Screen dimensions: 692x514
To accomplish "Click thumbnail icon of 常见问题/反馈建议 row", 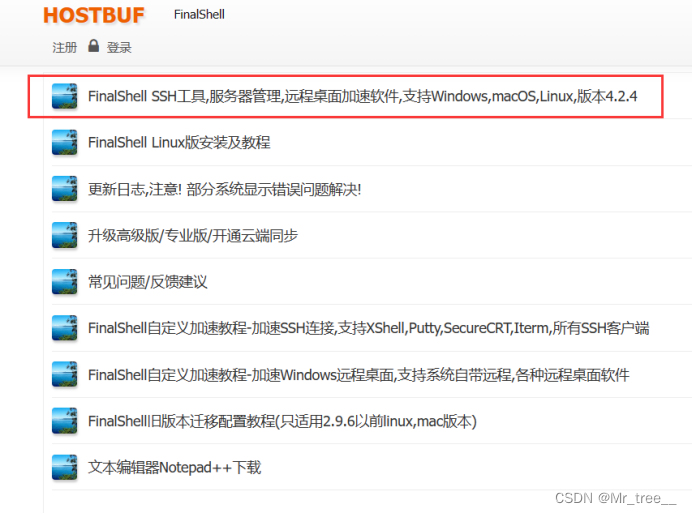I will pos(64,281).
